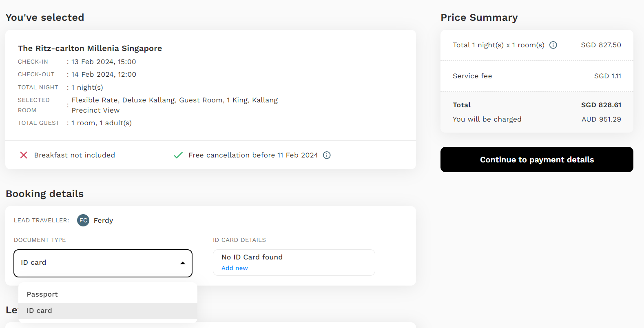Choose ID card option in dropdown list
The image size is (644, 328).
point(40,310)
